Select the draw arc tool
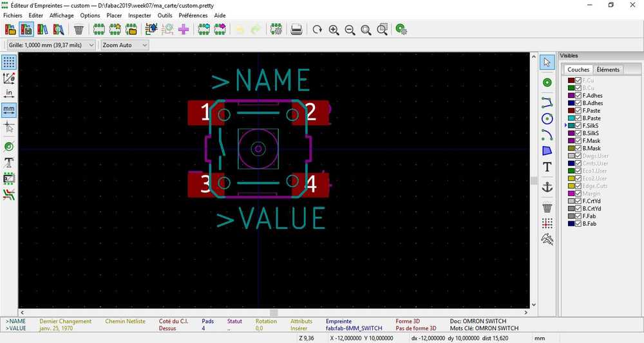The width and height of the screenshot is (644, 343). (547, 134)
